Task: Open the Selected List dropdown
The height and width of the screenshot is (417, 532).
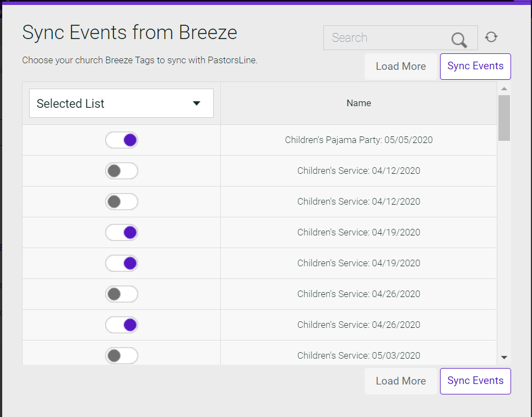Action: (x=122, y=103)
